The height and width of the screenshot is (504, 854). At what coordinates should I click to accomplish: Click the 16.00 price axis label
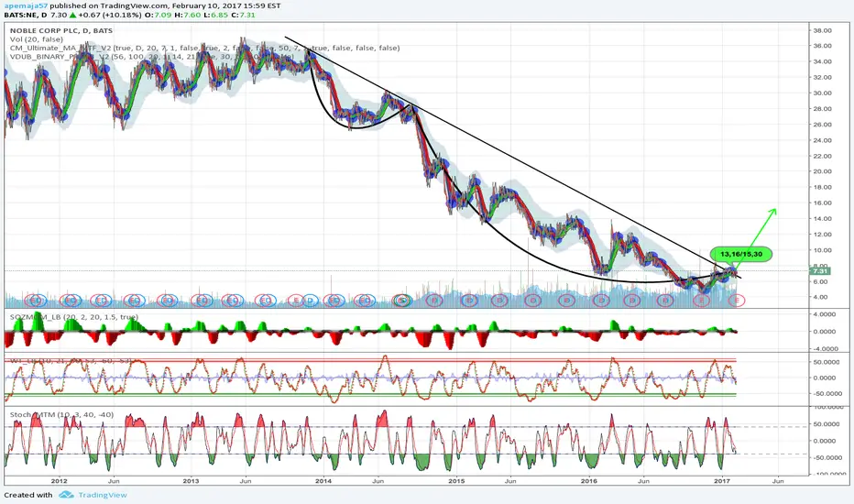tap(823, 203)
